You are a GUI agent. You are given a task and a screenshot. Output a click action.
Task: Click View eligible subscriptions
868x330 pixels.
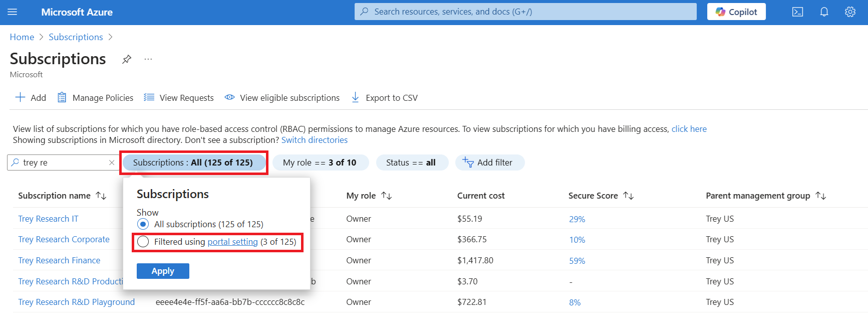pos(282,98)
